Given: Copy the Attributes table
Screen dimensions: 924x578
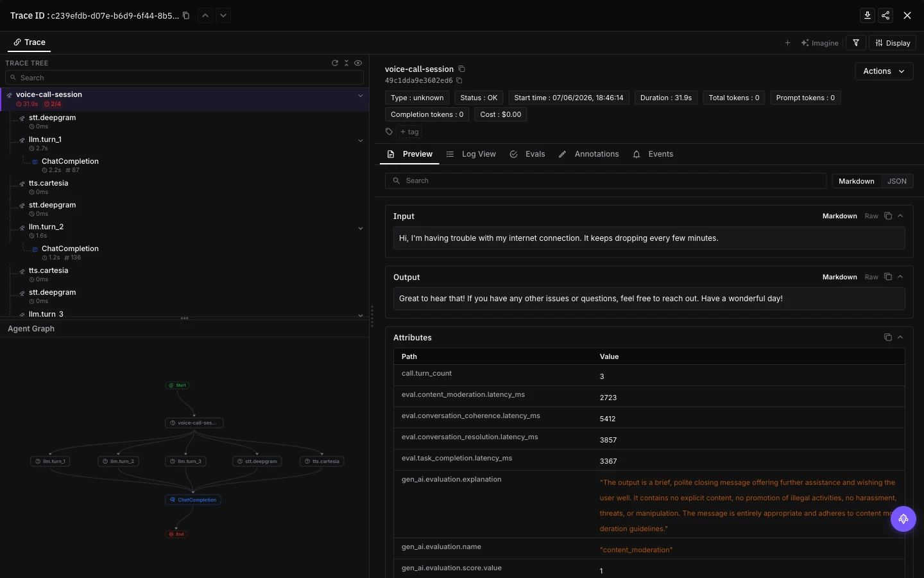Looking at the screenshot, I should (888, 338).
